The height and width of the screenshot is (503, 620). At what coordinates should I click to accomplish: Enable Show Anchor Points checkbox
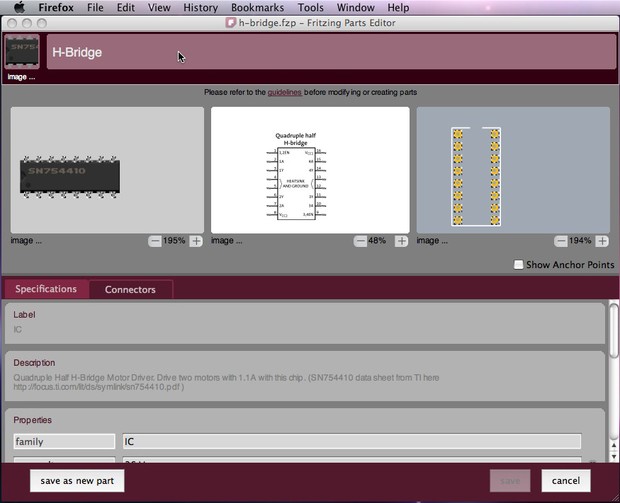click(x=518, y=265)
